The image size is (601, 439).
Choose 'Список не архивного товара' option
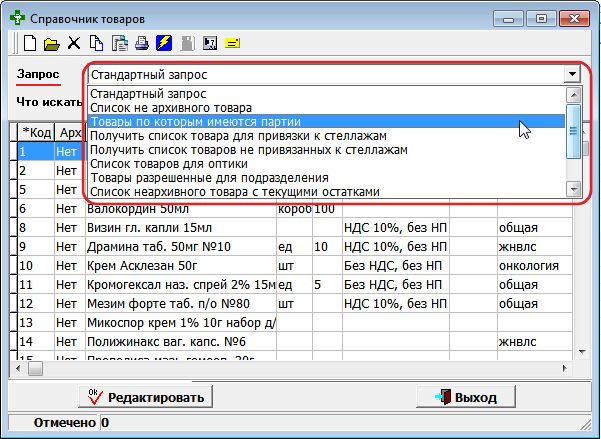[x=327, y=108]
